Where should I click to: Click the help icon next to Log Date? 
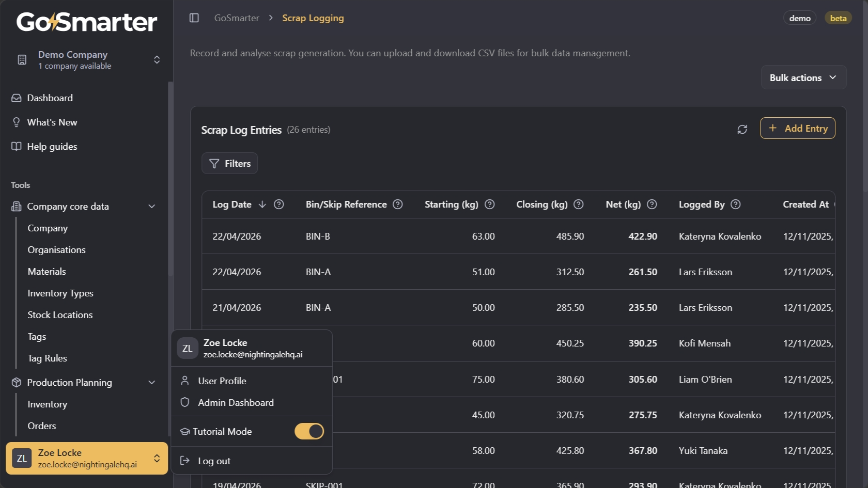coord(278,204)
